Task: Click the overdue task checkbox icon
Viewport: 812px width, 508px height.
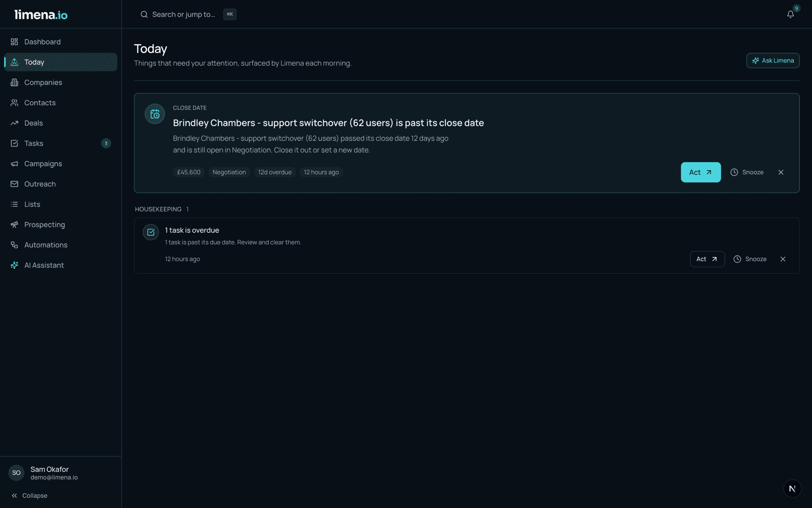Action: pos(151,232)
